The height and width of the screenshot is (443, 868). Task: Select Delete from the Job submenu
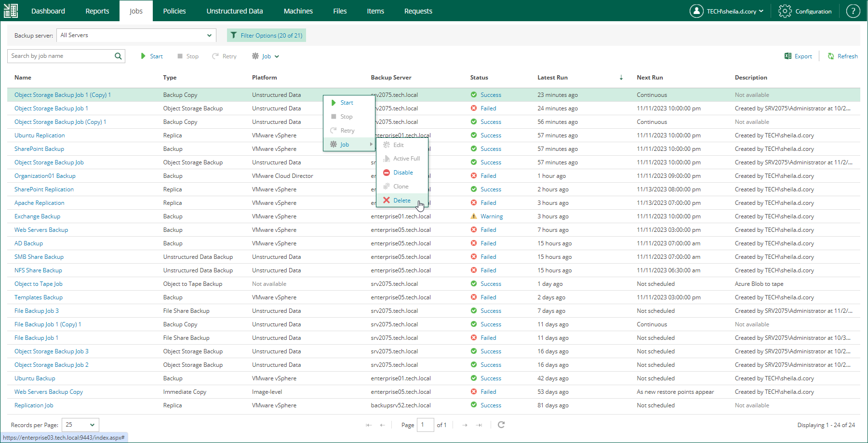401,201
